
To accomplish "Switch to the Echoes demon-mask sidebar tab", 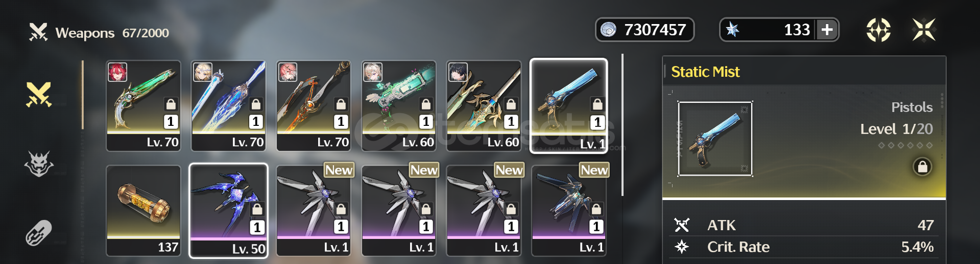I will pyautogui.click(x=39, y=164).
